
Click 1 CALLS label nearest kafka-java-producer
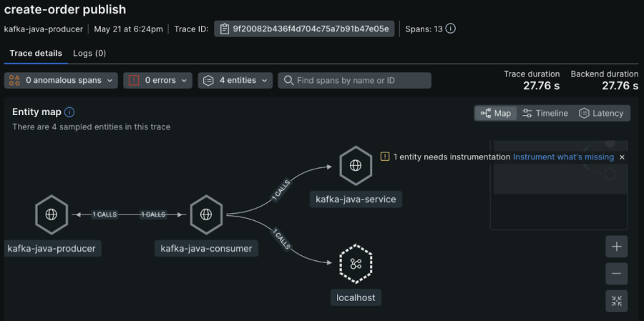pyautogui.click(x=104, y=214)
